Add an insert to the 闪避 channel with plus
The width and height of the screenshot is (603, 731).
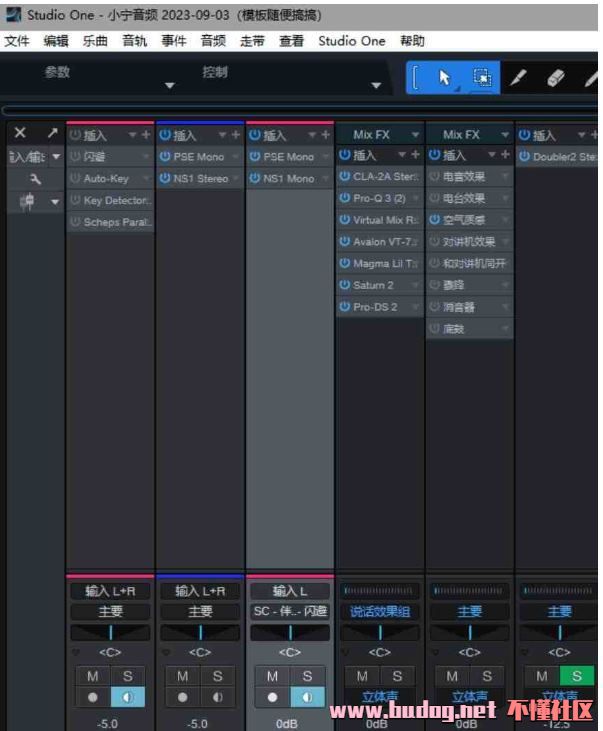146,135
